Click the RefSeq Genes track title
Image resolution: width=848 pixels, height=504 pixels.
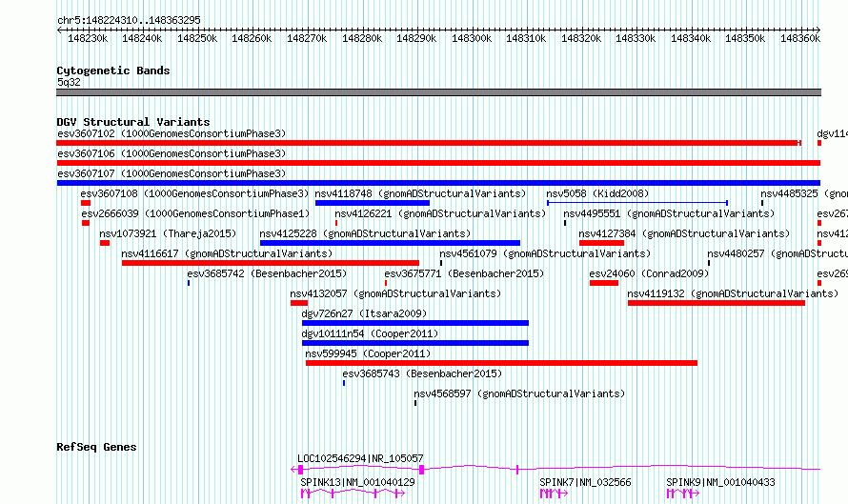[96, 447]
